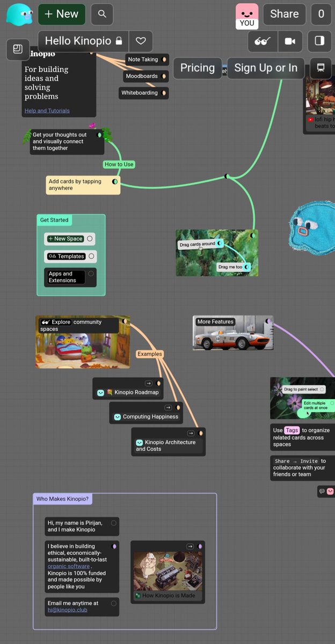The image size is (335, 644).
Task: Check the Apps and Extensions checkbox
Action: [91, 274]
